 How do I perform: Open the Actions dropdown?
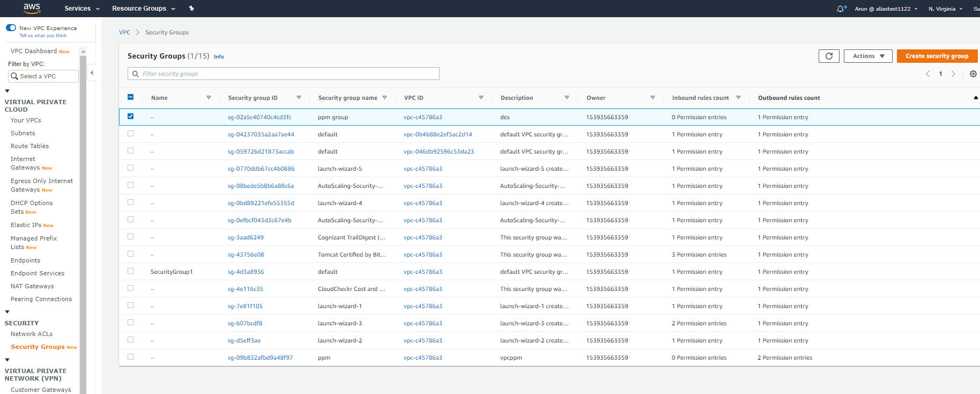(x=868, y=56)
